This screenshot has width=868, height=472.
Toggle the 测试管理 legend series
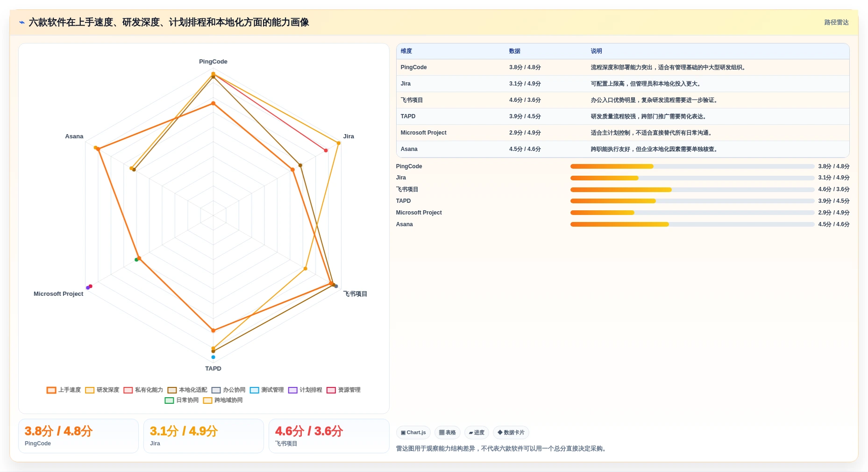(x=266, y=390)
